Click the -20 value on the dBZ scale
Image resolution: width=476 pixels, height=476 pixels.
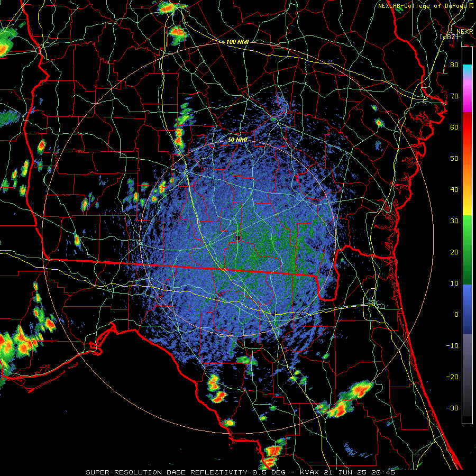coord(452,377)
